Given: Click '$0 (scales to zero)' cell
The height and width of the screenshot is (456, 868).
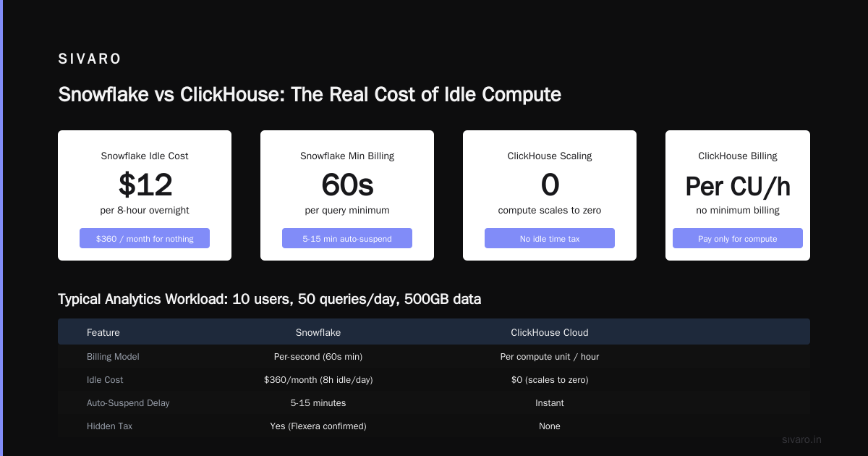Looking at the screenshot, I should click(550, 380).
